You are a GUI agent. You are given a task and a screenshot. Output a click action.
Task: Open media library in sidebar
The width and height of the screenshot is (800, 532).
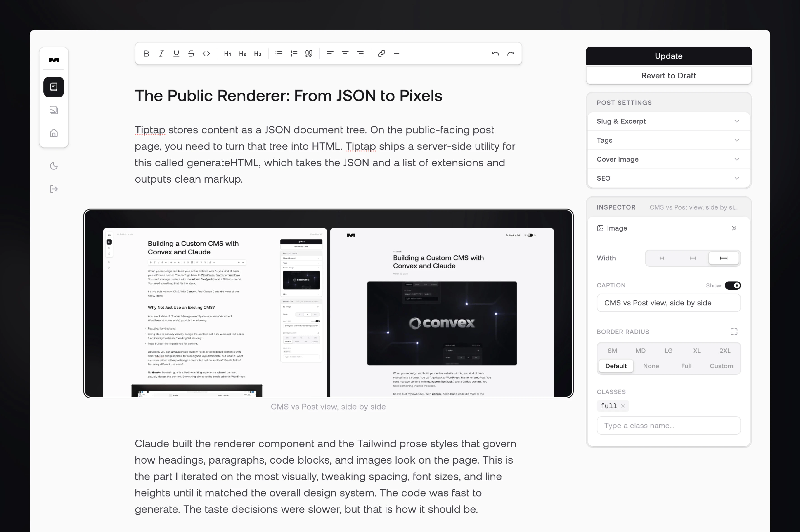click(54, 110)
